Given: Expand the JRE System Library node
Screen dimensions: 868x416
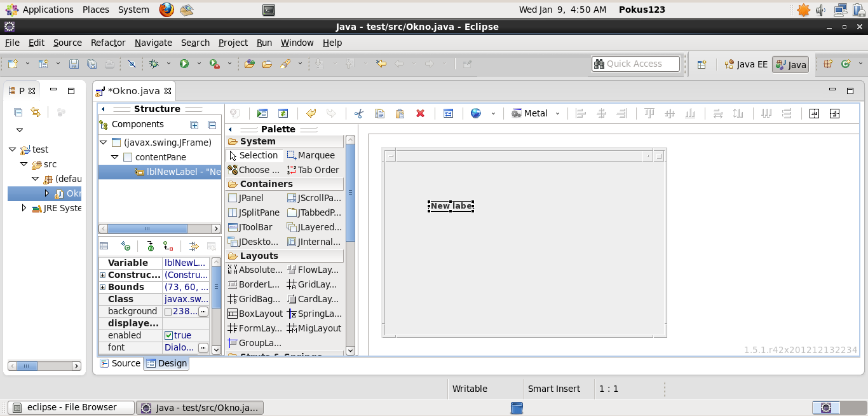Looking at the screenshot, I should pyautogui.click(x=24, y=208).
